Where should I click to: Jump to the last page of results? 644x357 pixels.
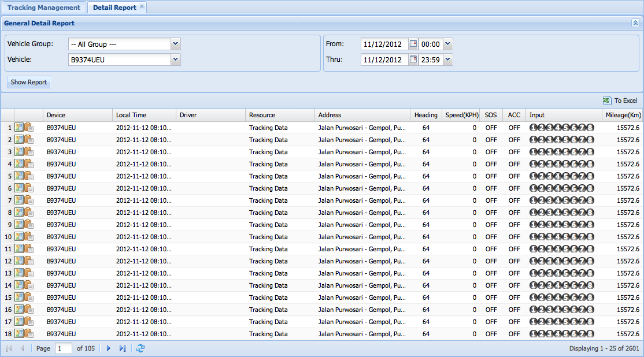(x=122, y=348)
